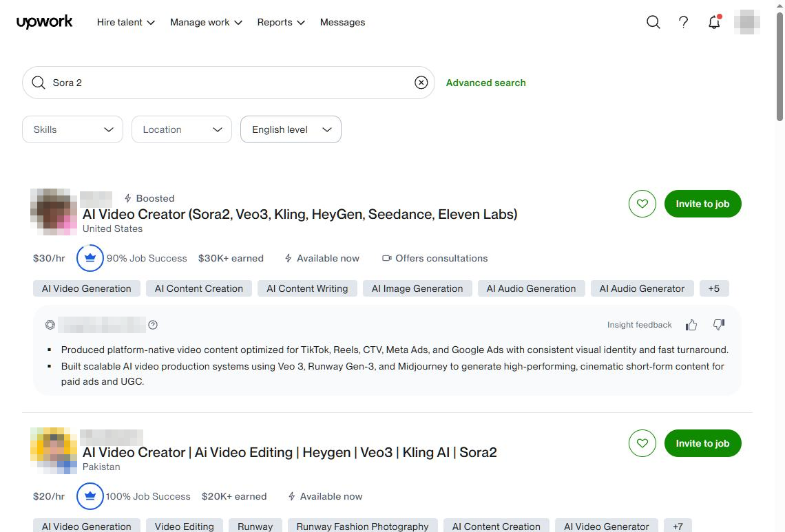This screenshot has height=532, width=785.
Task: Click the first freelancer's AI Content Creation tag
Action: (199, 288)
